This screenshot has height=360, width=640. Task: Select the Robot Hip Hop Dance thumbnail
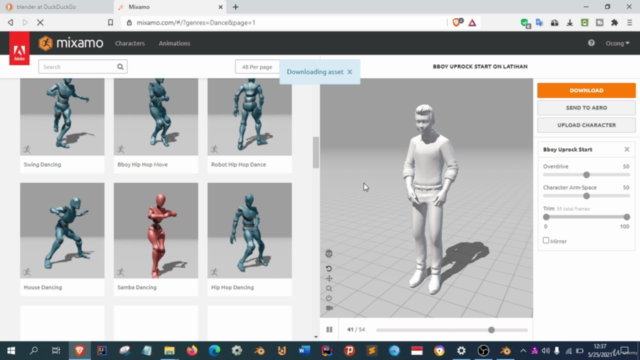[x=249, y=117]
